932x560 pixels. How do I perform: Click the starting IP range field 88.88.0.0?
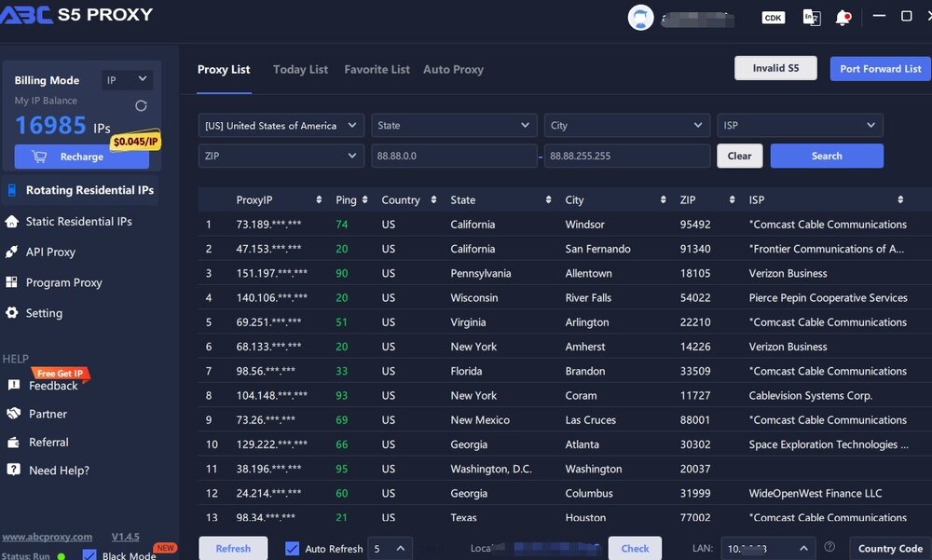point(454,157)
